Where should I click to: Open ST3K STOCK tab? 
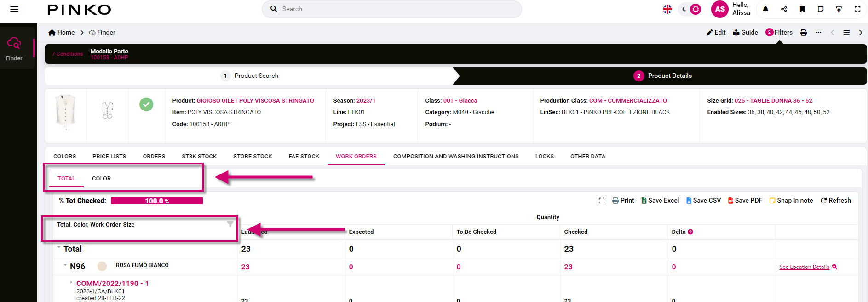point(199,157)
